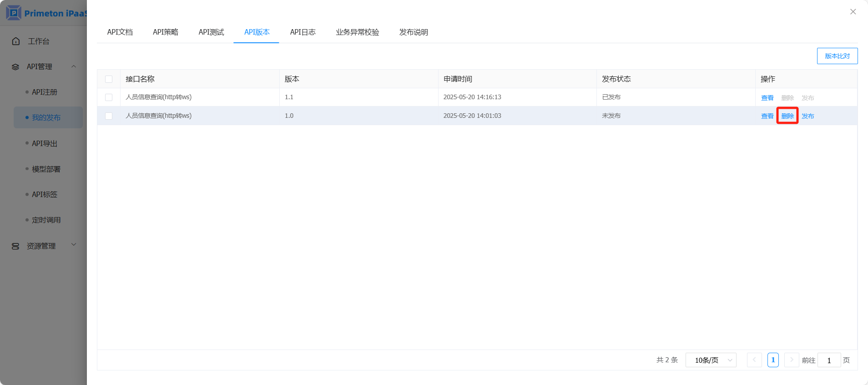868x385 pixels.
Task: Click the 资源管理 server icon
Action: coord(15,246)
